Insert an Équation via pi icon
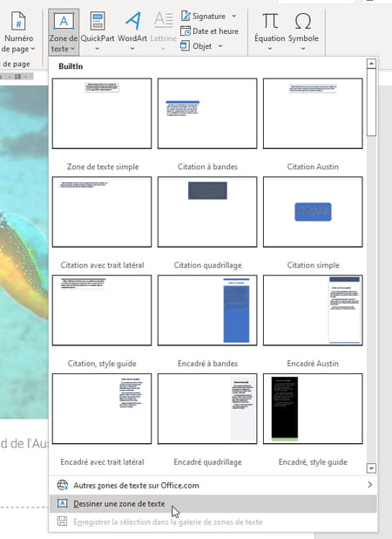 (270, 21)
